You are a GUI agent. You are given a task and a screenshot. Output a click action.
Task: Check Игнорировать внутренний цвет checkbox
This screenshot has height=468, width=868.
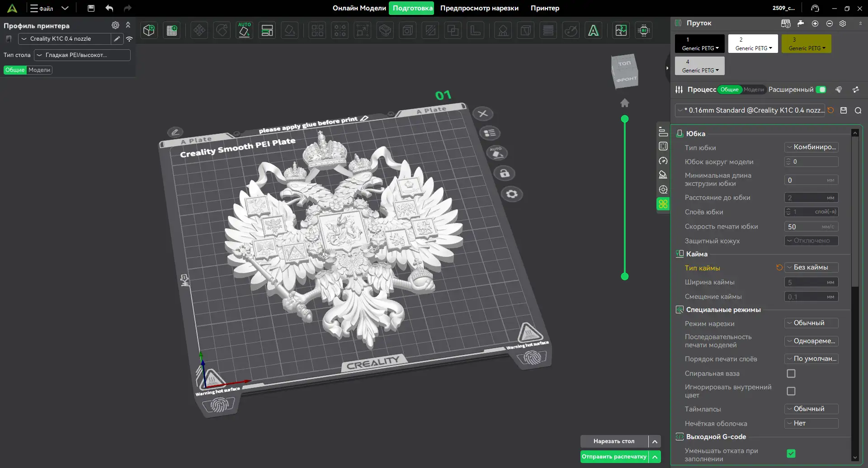(791, 391)
